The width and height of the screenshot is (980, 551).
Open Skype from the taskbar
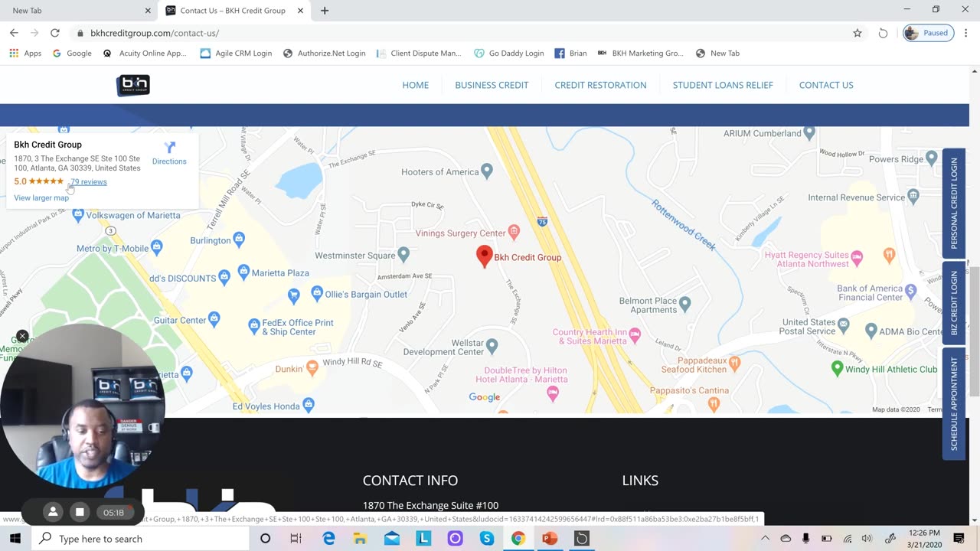pos(487,539)
